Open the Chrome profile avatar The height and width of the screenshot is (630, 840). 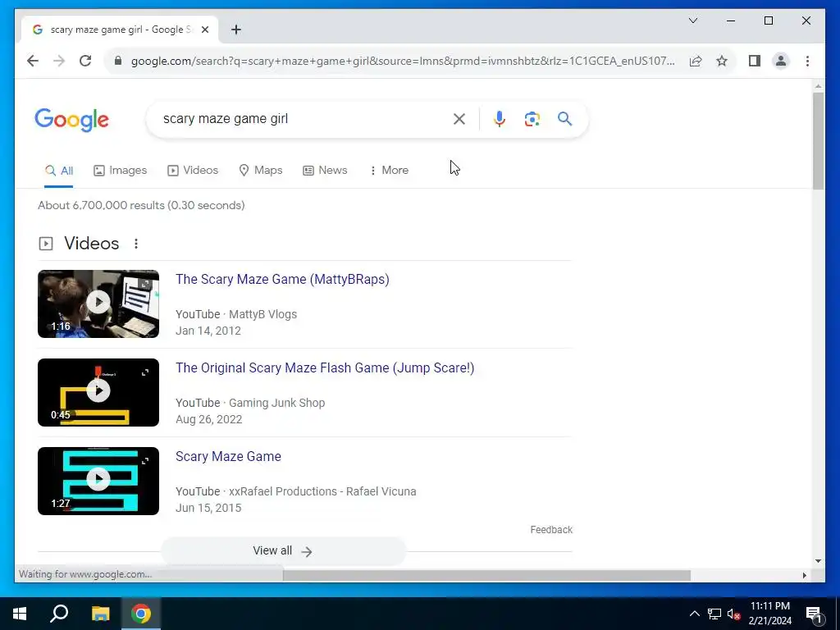[781, 61]
